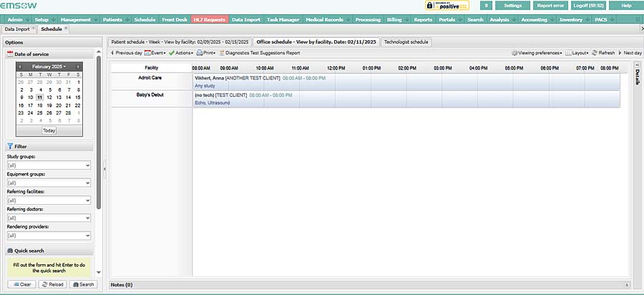Advance to Next day

tap(630, 53)
